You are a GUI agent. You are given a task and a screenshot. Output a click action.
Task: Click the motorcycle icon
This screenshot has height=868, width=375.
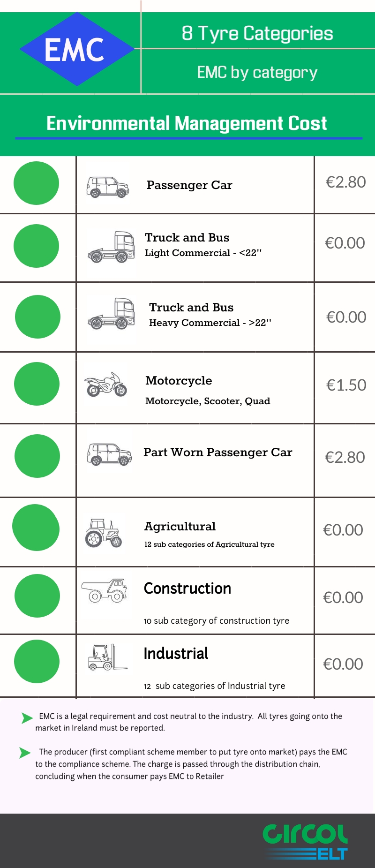click(x=105, y=385)
